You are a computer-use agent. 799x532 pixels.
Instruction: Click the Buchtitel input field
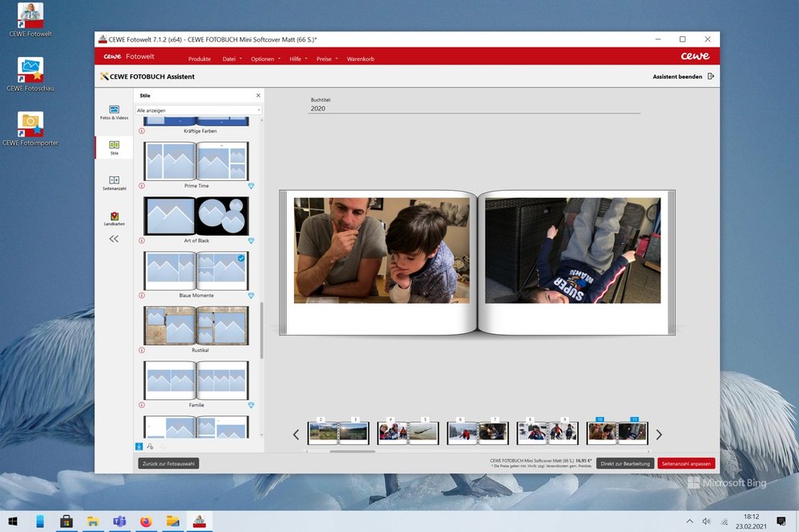coord(474,109)
